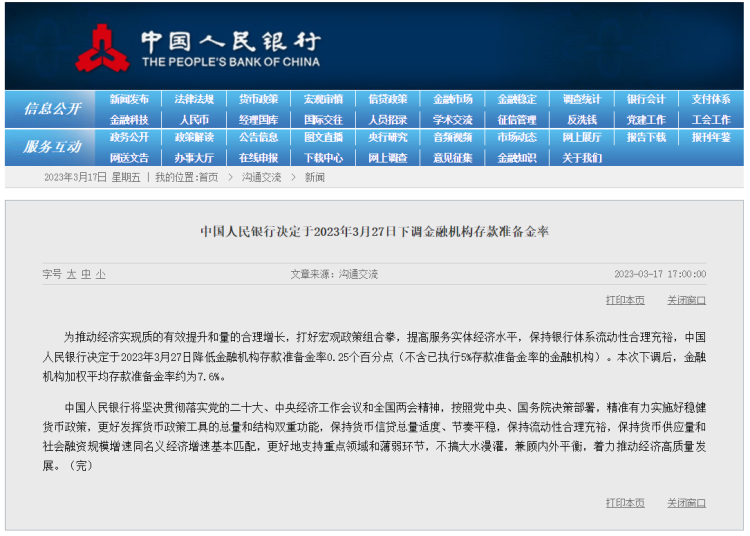Open the 新闻发布 news release menu
The image size is (750, 536).
(x=129, y=99)
